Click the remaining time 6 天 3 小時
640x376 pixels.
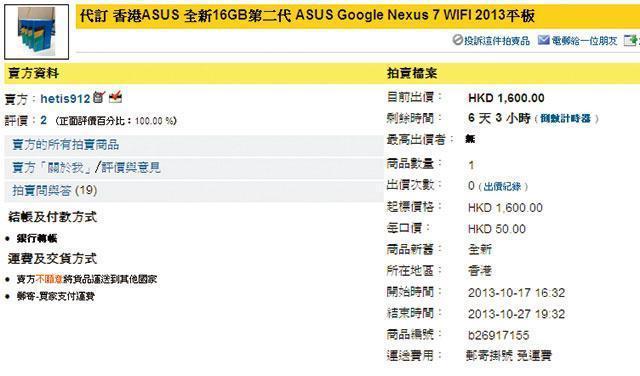pos(499,118)
